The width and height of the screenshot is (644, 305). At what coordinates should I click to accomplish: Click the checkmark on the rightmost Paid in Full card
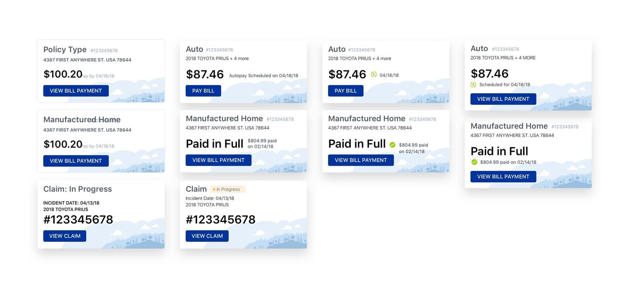474,162
